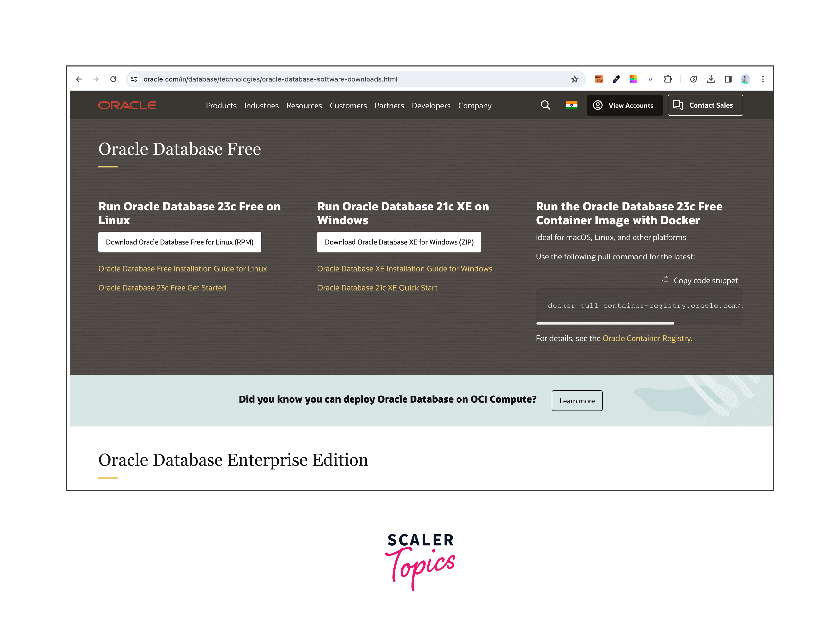Click the eyedropper color picker extension

pos(616,79)
